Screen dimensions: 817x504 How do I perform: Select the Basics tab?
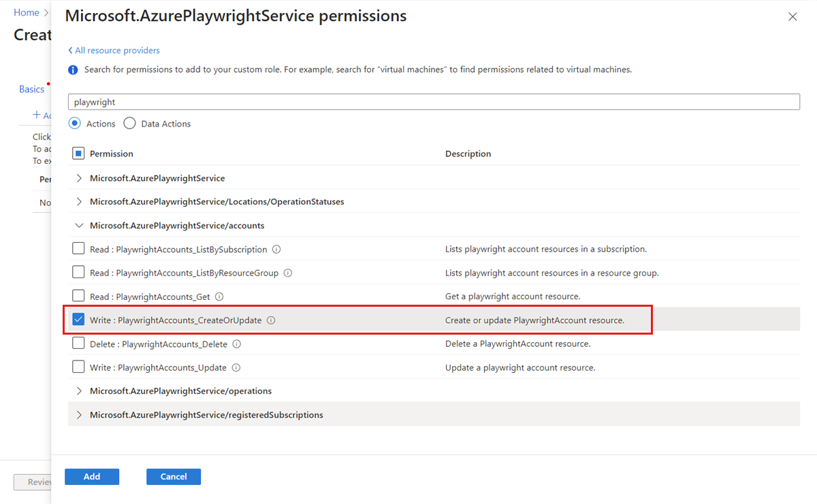[31, 88]
